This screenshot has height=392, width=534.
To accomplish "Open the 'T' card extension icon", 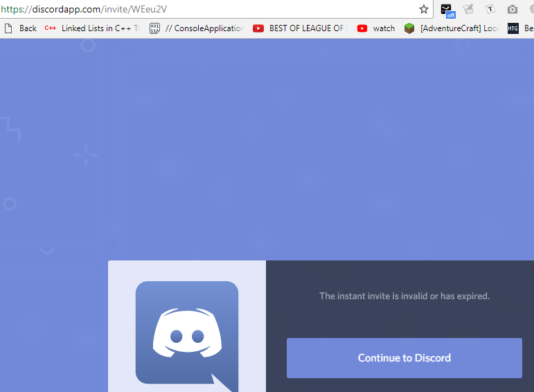I will [490, 9].
